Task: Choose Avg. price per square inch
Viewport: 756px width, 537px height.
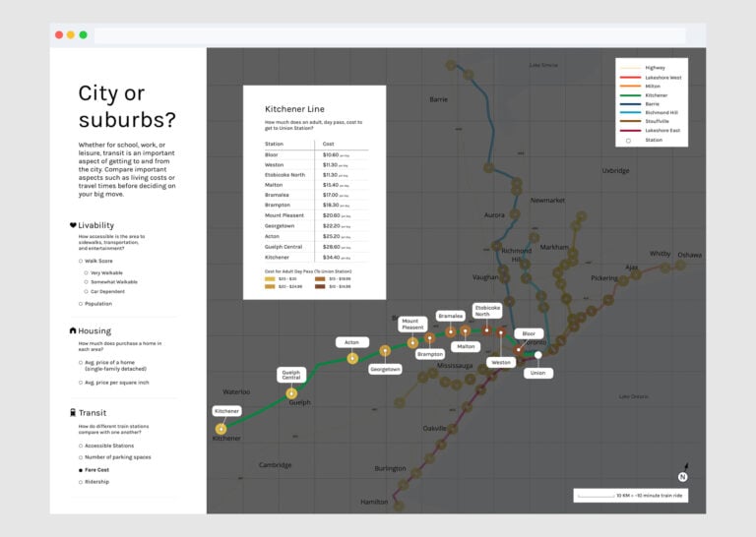Action: (x=81, y=383)
